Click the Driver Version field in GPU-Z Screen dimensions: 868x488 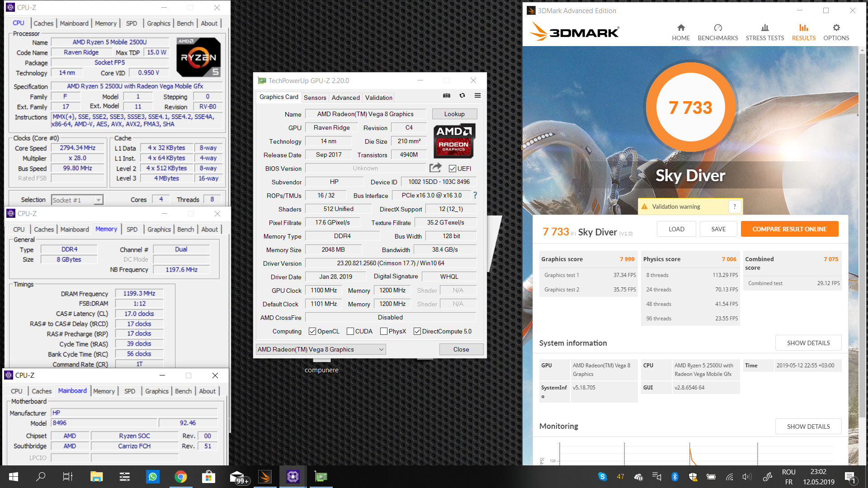[x=391, y=263]
